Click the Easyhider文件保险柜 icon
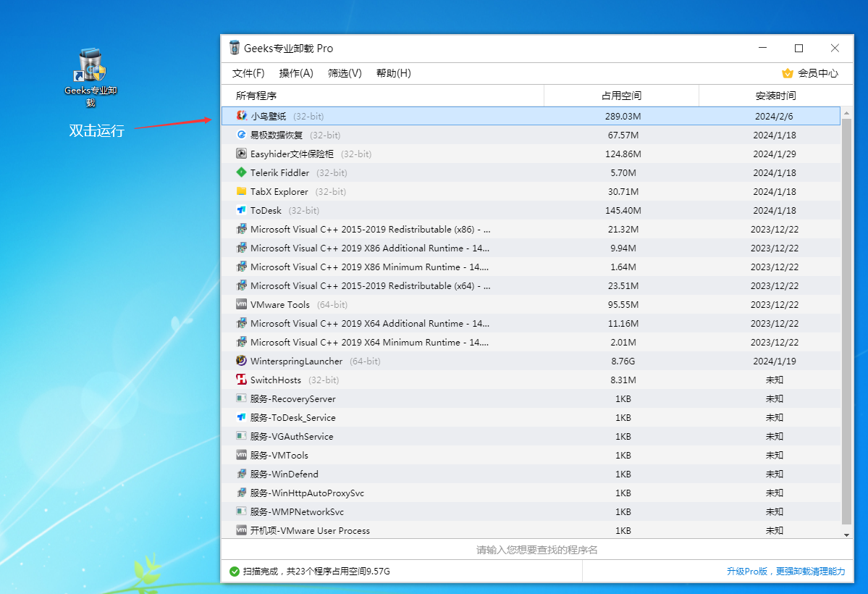This screenshot has width=868, height=594. pos(241,154)
